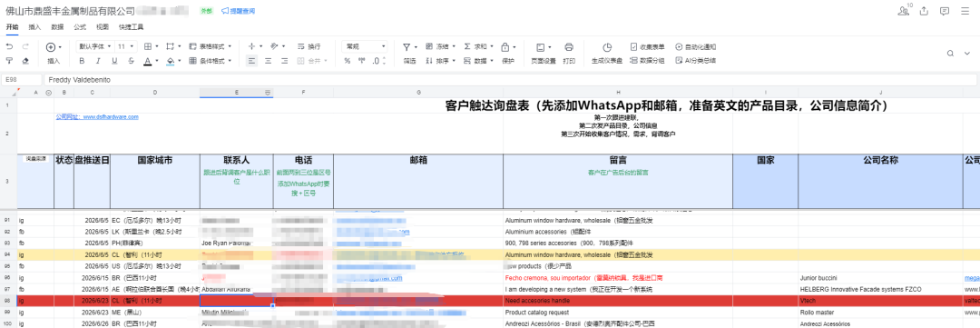Open the font size 11 dropdown
Screen dimensions: 980x328
[127, 47]
